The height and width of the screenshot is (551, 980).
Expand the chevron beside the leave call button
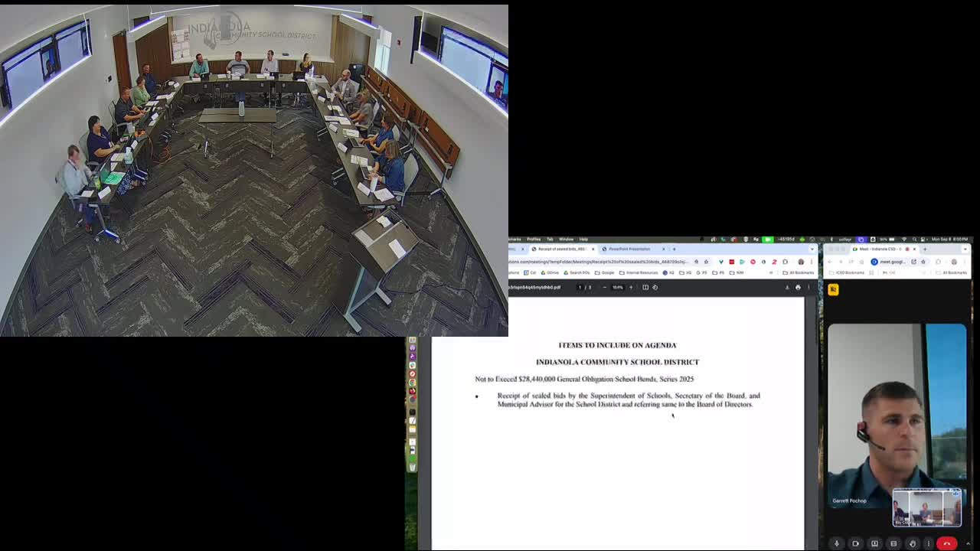coord(968,543)
